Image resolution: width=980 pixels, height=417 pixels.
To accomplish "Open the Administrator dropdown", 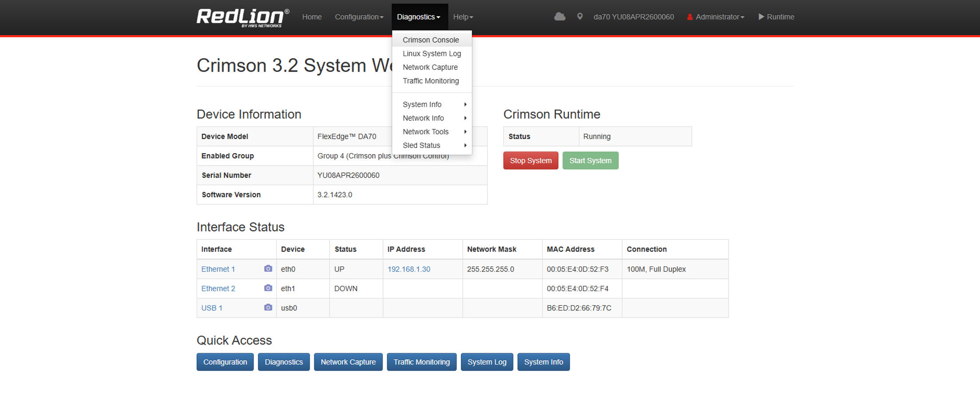I will pyautogui.click(x=715, y=17).
